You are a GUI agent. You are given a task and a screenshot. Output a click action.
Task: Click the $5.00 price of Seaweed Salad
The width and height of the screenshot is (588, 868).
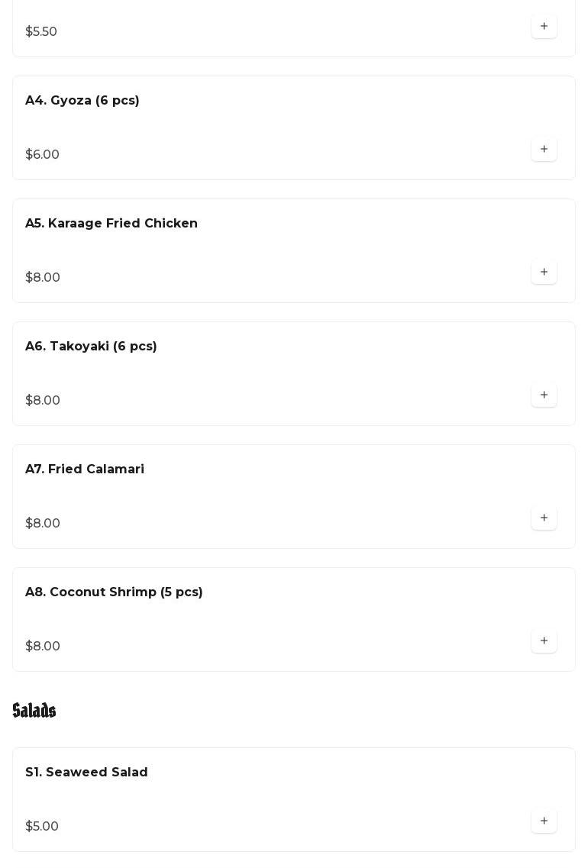click(42, 827)
